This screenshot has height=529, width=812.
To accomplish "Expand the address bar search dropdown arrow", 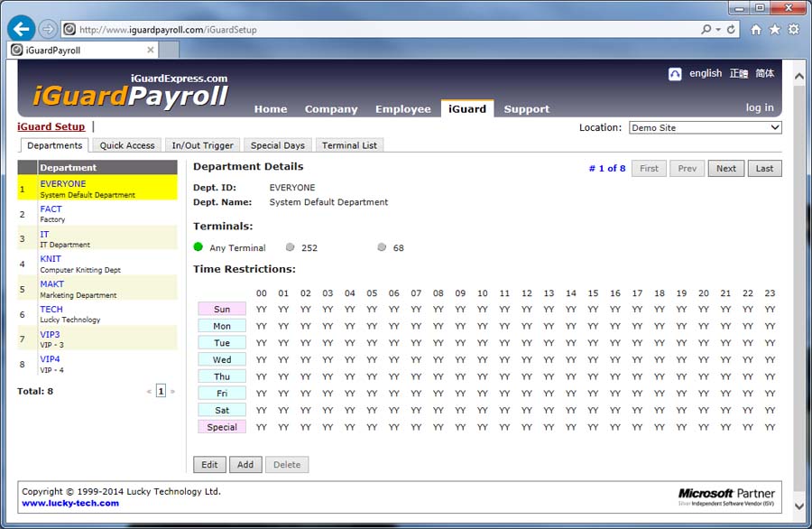I will [718, 30].
